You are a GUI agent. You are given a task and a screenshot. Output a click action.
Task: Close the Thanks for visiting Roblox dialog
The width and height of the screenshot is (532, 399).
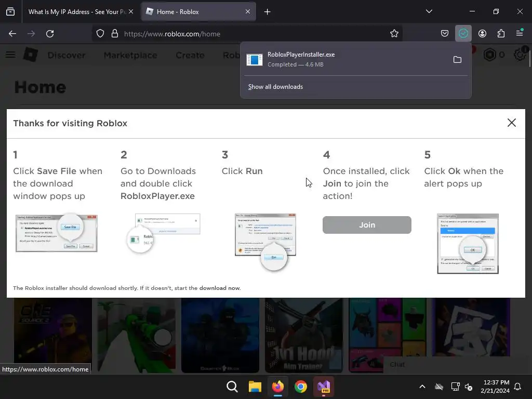pyautogui.click(x=511, y=123)
